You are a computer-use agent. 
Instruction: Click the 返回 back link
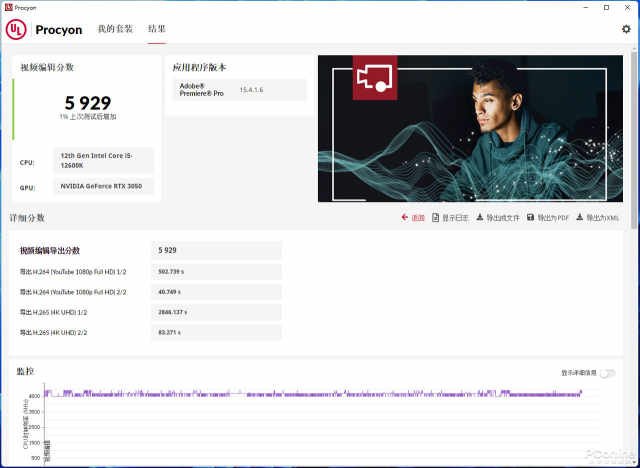418,217
